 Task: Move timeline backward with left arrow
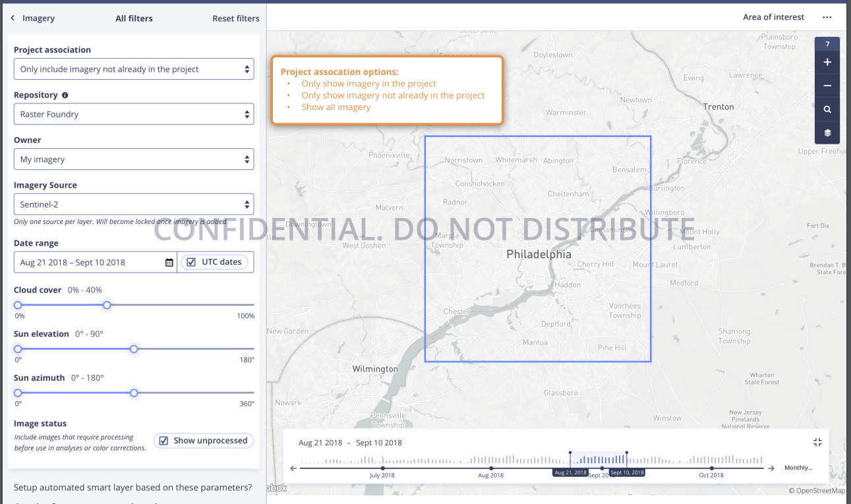pyautogui.click(x=294, y=468)
